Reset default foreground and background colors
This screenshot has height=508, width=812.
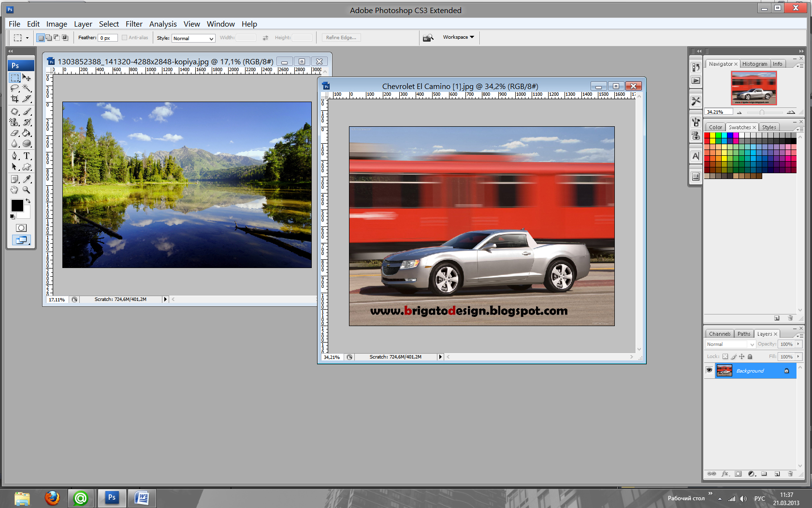tap(13, 217)
